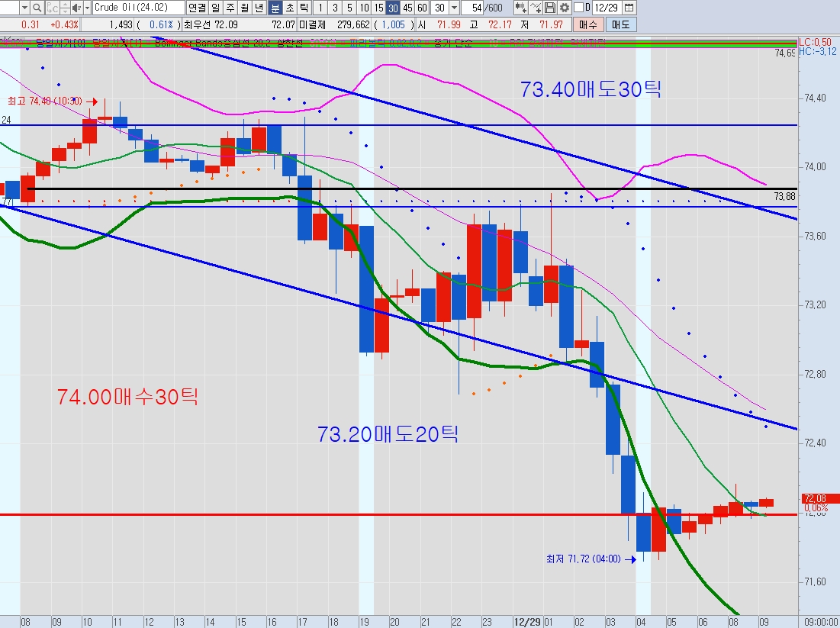The height and width of the screenshot is (628, 840).
Task: Open chart settings gear icon
Action: point(565,8)
